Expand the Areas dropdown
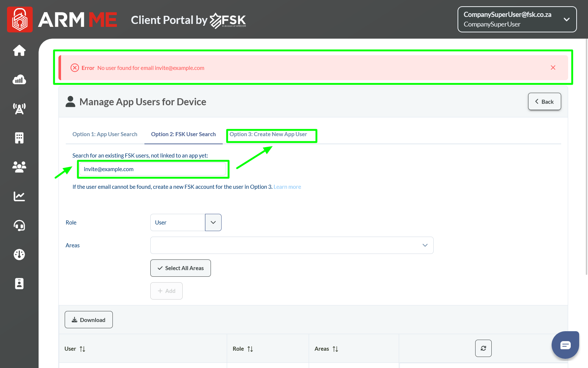 425,245
